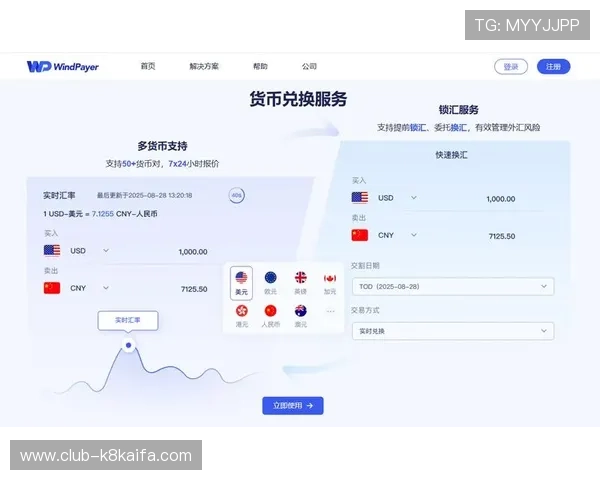
Task: Select the 美元 currency icon
Action: (241, 282)
